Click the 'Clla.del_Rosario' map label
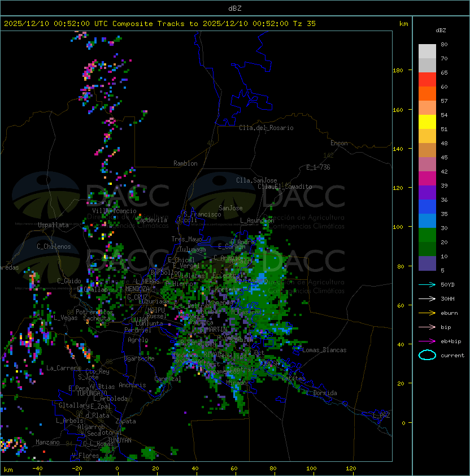This screenshot has height=476, width=470. (266, 128)
